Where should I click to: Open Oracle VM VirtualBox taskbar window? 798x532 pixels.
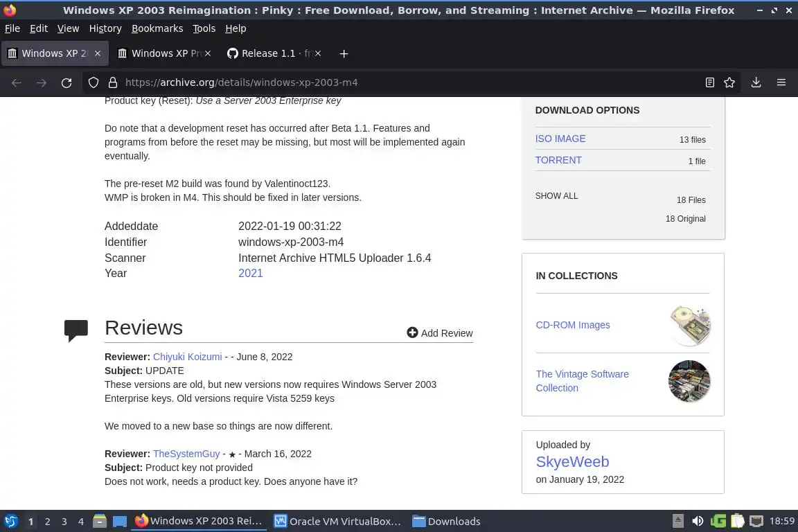point(339,522)
